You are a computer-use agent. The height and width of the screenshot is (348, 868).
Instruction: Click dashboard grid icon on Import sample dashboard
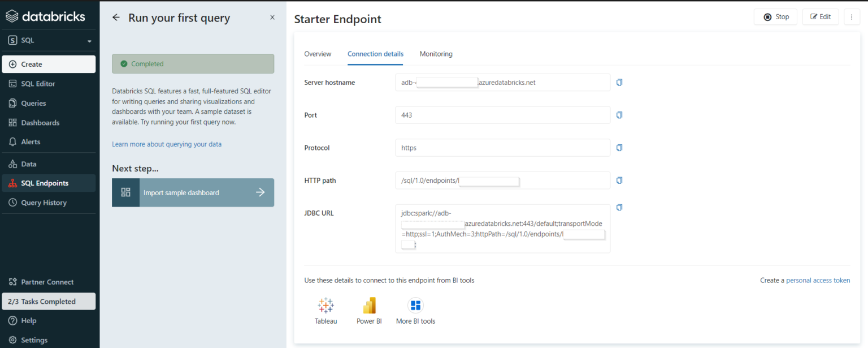125,192
